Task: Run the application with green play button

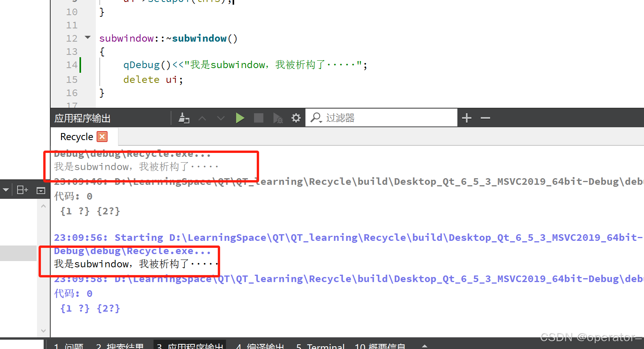Action: tap(240, 118)
